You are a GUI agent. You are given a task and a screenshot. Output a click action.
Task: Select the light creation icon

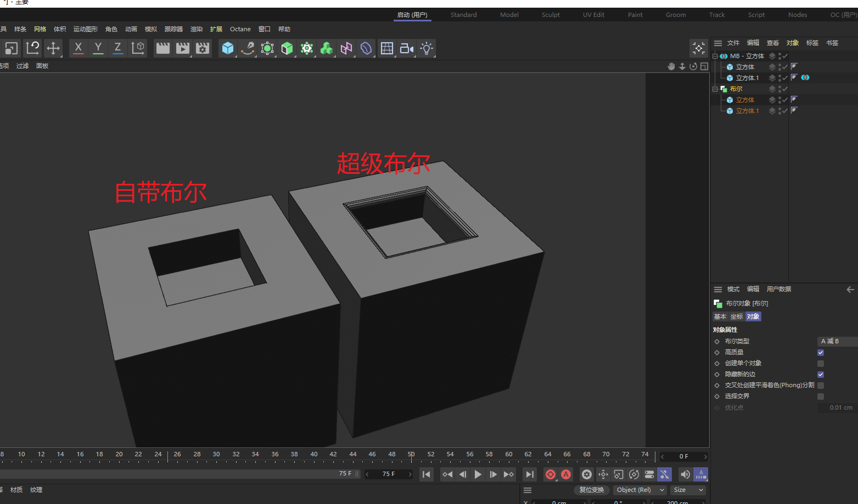(426, 48)
